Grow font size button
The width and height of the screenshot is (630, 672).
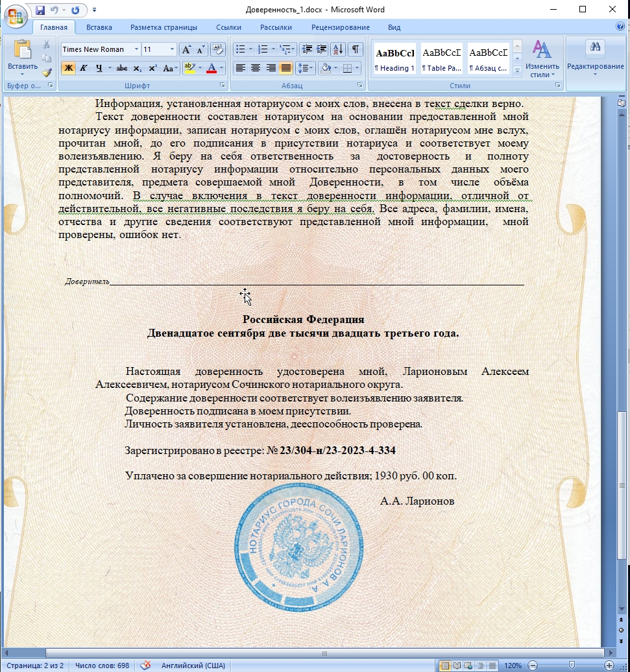tap(186, 50)
